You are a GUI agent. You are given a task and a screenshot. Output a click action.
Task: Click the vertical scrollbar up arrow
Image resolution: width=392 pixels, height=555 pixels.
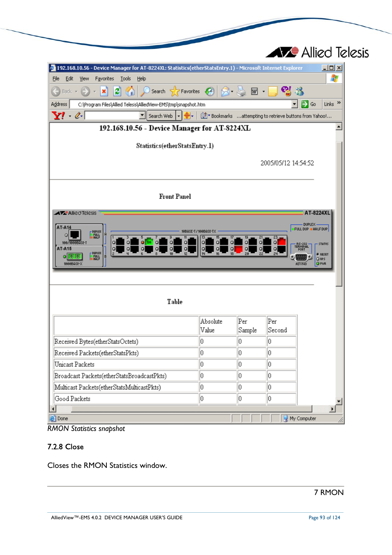[339, 127]
